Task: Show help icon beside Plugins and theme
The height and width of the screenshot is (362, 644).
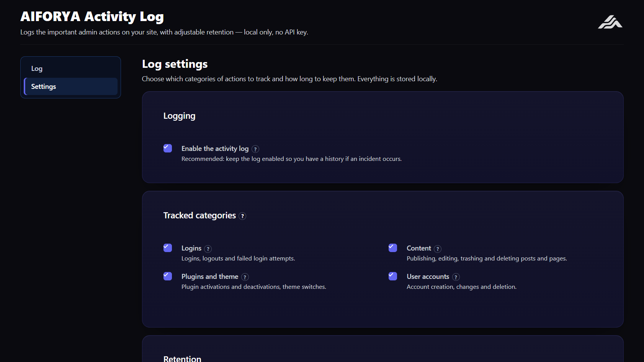Action: point(245,277)
